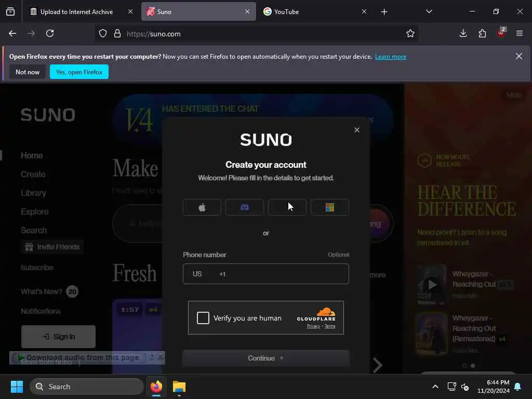Check the Verify you are human box
This screenshot has height=399, width=532.
click(203, 318)
